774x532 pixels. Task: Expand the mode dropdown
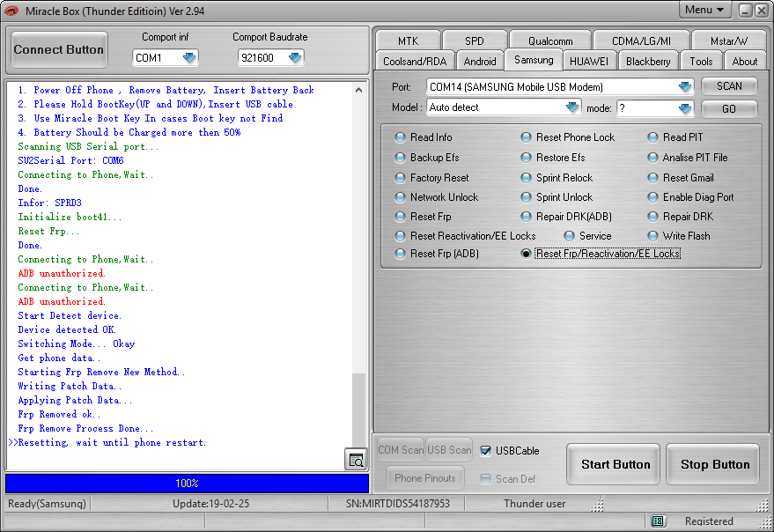pos(685,108)
